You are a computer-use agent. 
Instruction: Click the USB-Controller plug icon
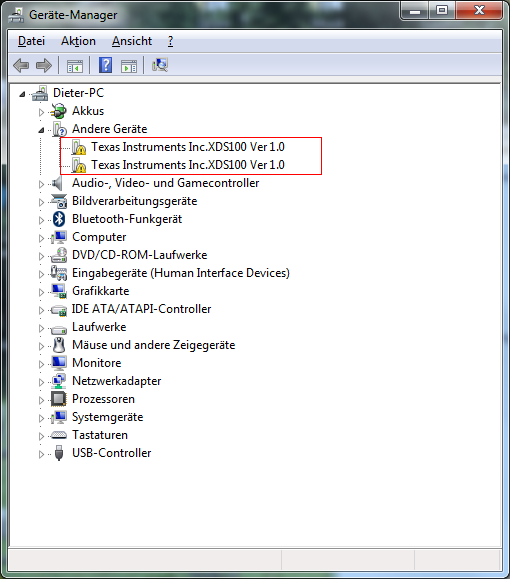(59, 453)
